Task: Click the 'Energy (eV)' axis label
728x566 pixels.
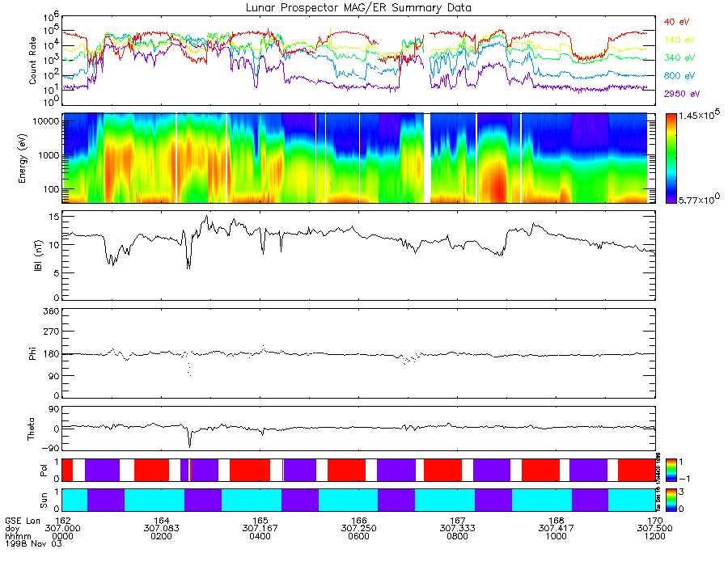Action: [x=22, y=158]
